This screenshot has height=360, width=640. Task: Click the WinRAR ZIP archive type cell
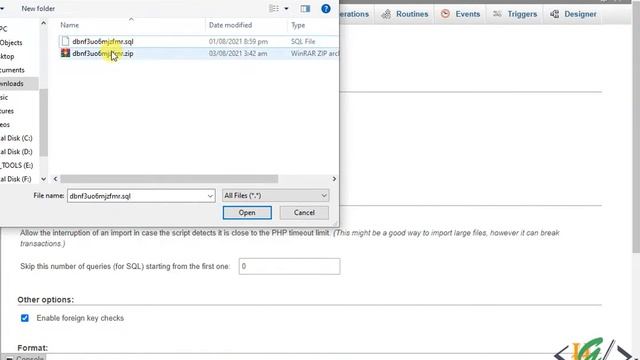(x=314, y=53)
